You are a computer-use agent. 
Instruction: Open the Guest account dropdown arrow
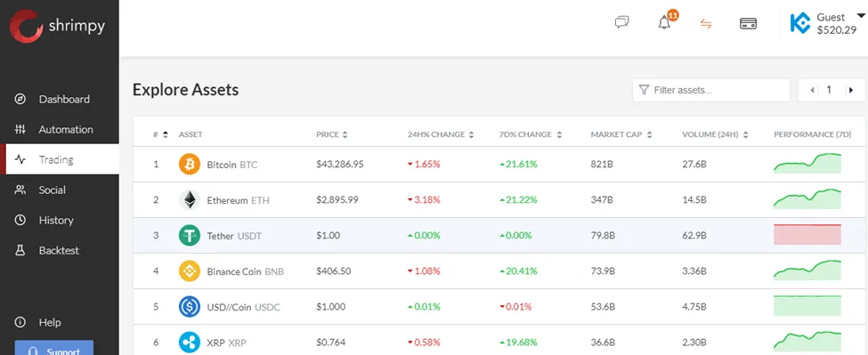coord(860,16)
